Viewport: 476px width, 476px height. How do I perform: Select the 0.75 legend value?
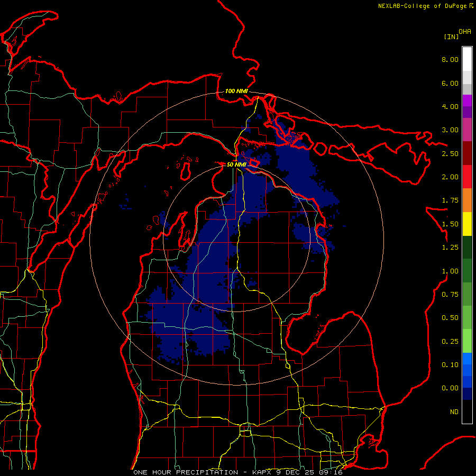click(x=450, y=295)
